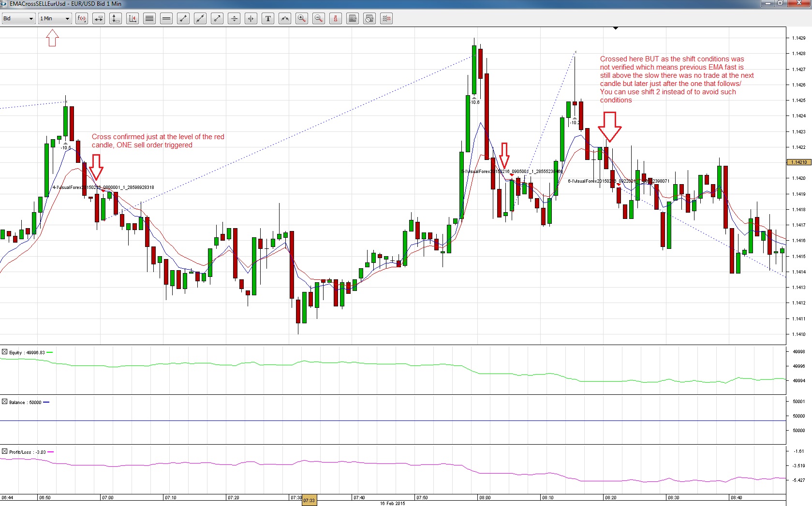Click the vertical split arrows icon

pyautogui.click(x=234, y=18)
